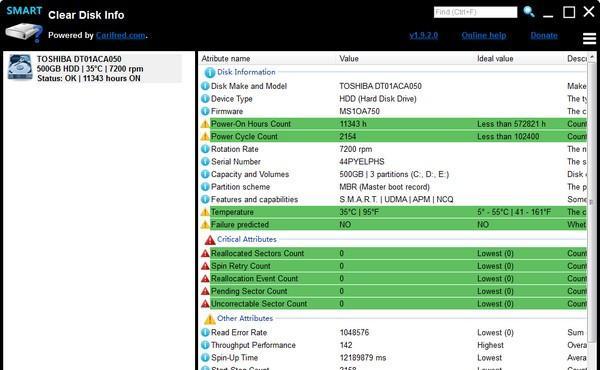Close the Clear Disk Info window

(589, 11)
